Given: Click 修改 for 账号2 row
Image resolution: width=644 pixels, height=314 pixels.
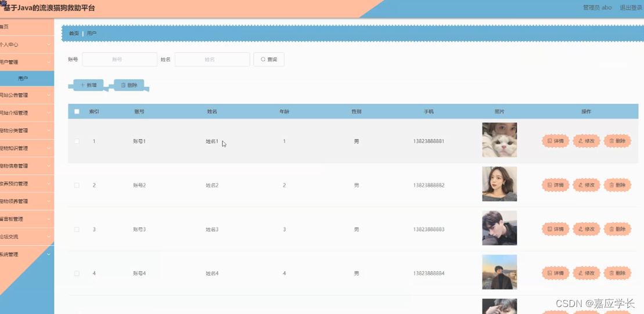Looking at the screenshot, I should (x=587, y=185).
